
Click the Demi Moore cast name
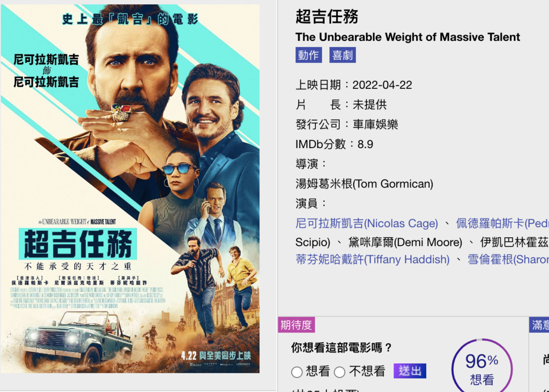coord(405,242)
